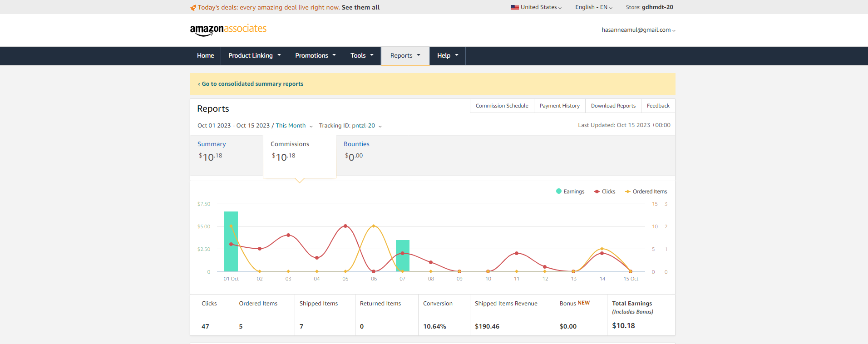
Task: Click the Clicks data point on 03
Action: click(x=288, y=235)
